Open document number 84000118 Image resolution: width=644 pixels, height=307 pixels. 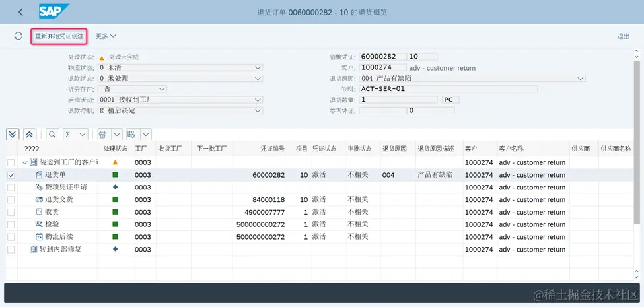pyautogui.click(x=269, y=199)
